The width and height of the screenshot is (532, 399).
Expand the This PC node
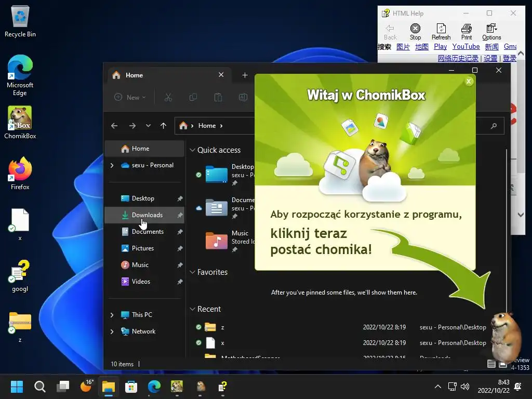click(112, 315)
